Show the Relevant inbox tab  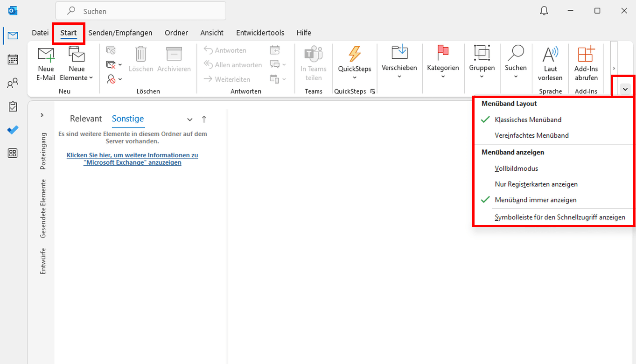86,119
